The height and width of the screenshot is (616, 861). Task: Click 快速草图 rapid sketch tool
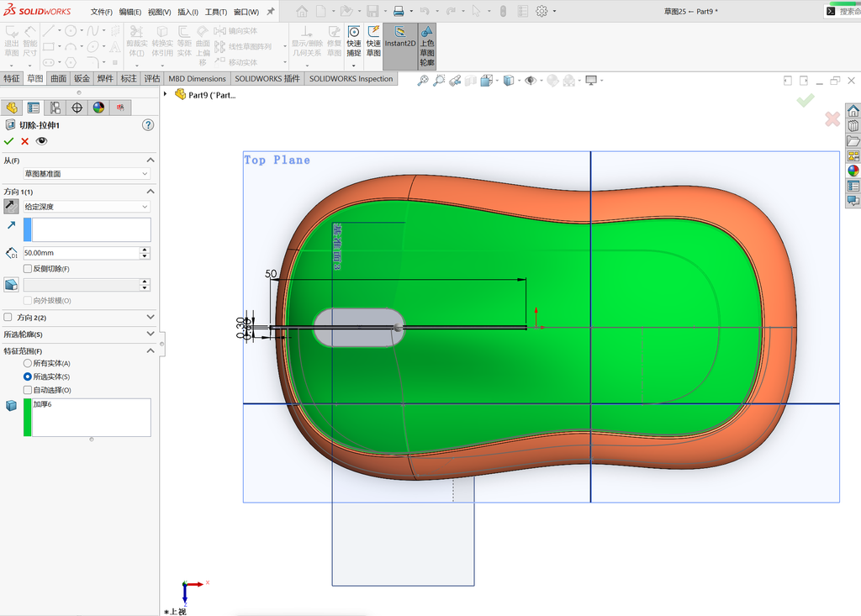373,41
